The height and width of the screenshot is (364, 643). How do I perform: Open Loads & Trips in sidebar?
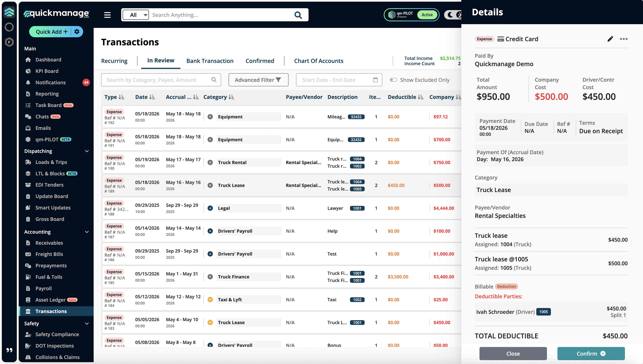pyautogui.click(x=51, y=162)
